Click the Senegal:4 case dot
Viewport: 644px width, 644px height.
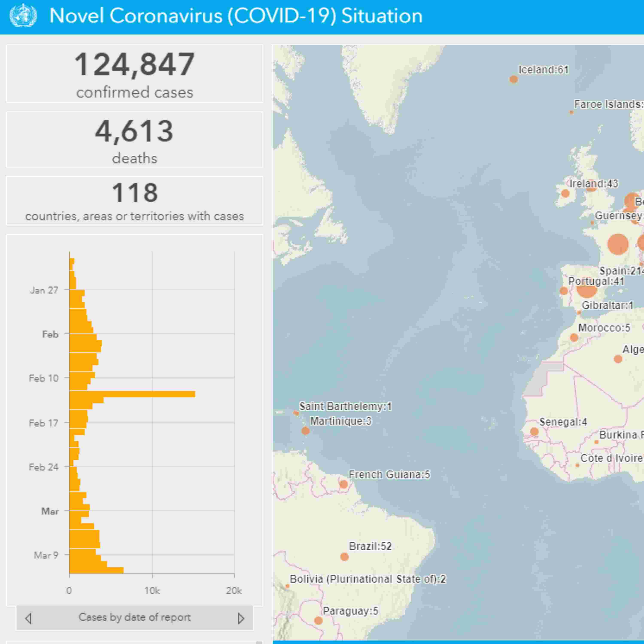534,432
